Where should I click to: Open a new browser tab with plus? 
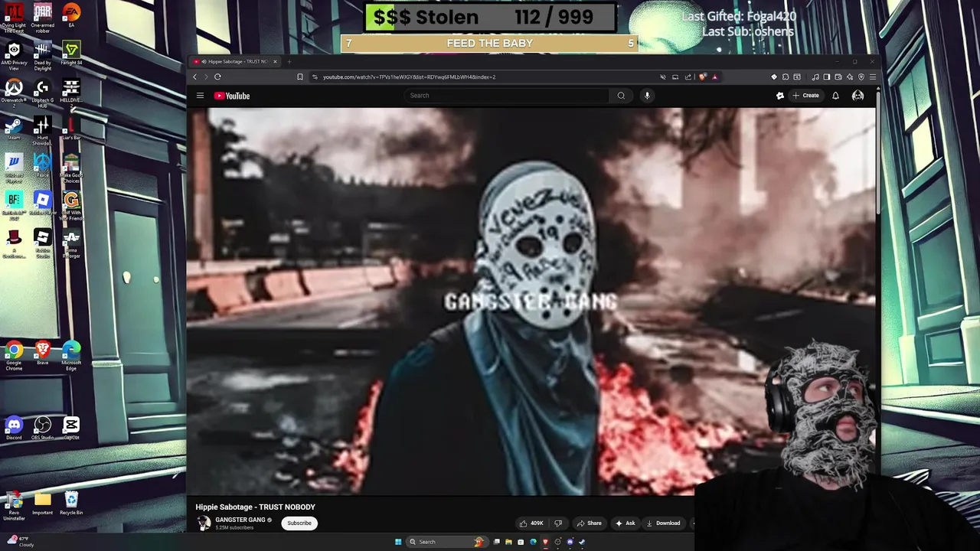pos(289,61)
